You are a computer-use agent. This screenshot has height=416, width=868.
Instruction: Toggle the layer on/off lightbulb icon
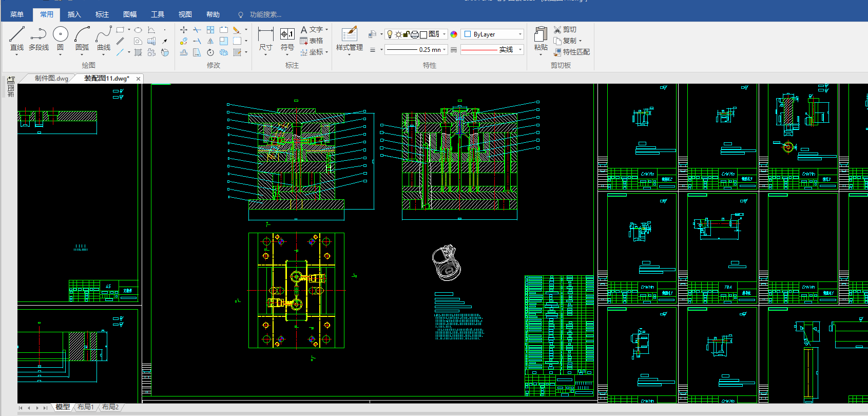[390, 34]
